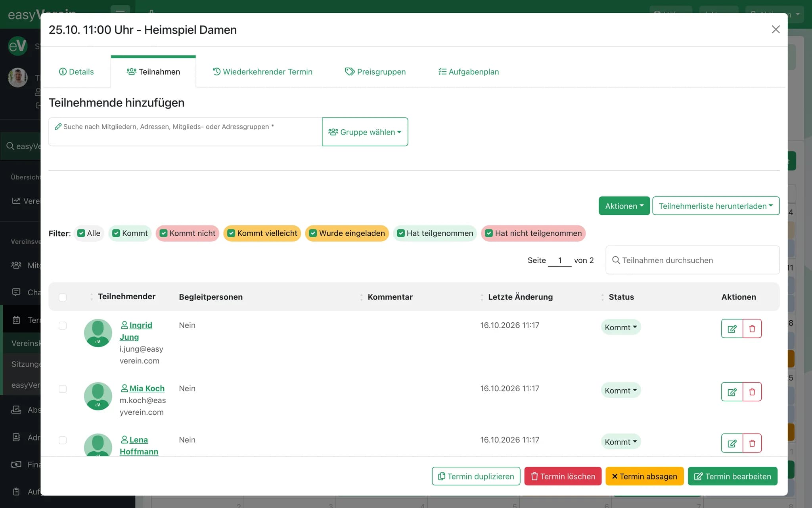Open the Aktionen dropdown
This screenshot has height=508, width=812.
click(624, 206)
